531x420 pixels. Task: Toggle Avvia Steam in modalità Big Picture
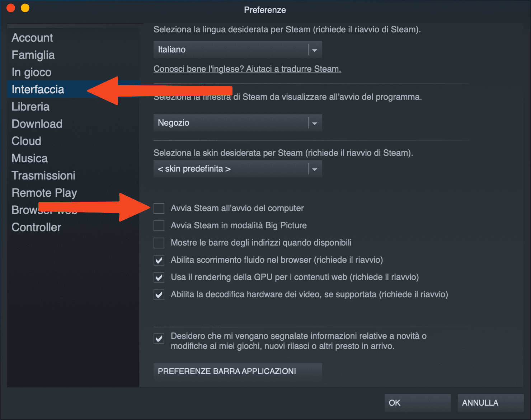pos(159,226)
